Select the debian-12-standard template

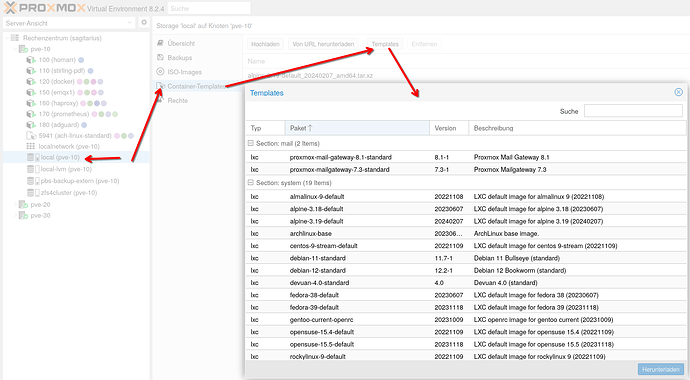(x=466, y=270)
